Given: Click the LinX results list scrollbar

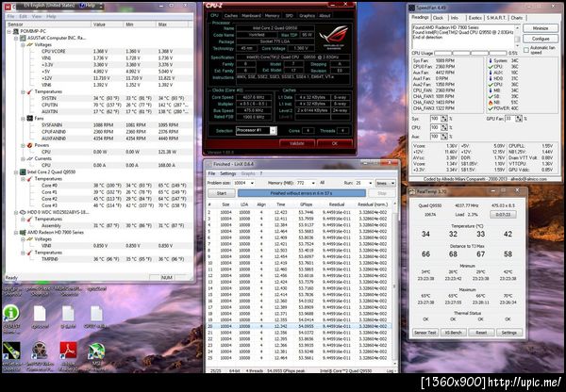Looking at the screenshot, I should pyautogui.click(x=393, y=284).
